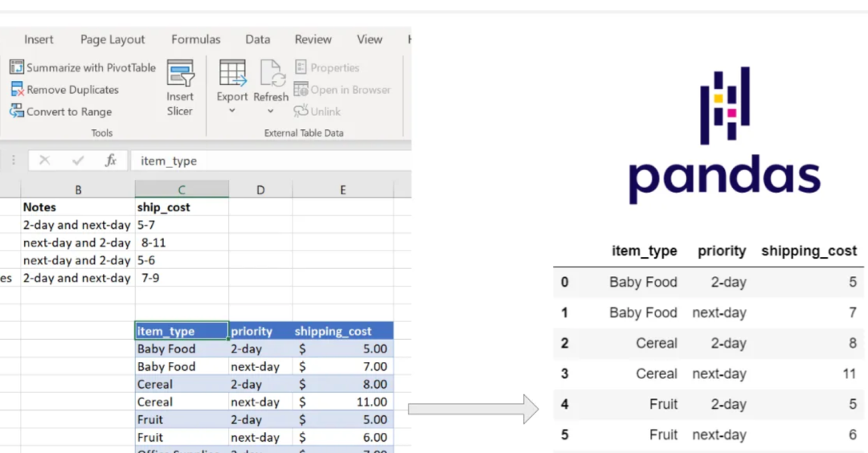868x453 pixels.
Task: Select column E header
Action: point(342,190)
